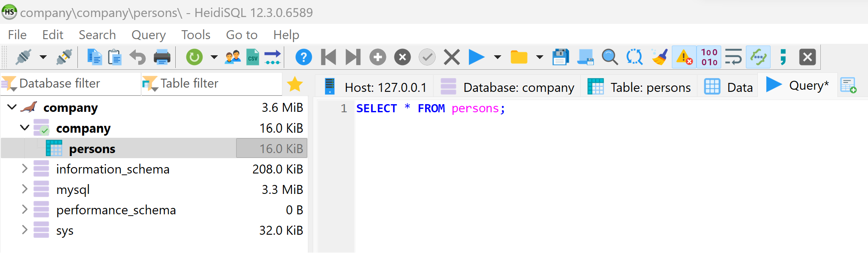
Task: Close the query tab with dark X button
Action: coord(808,57)
